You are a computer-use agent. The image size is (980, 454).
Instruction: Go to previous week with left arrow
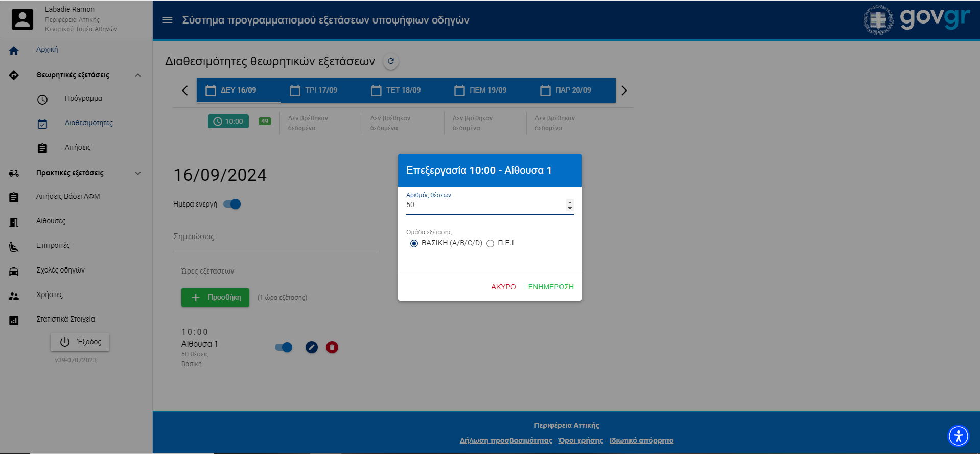pos(185,90)
